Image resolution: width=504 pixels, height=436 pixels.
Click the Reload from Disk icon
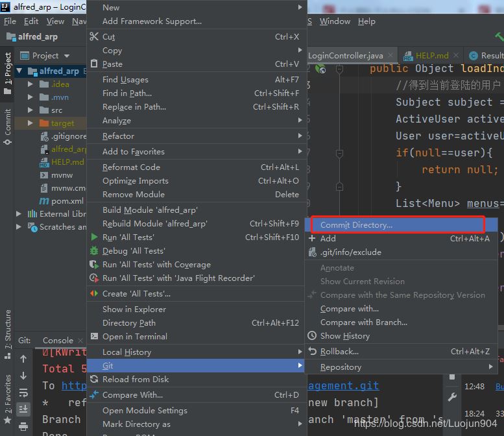tap(95, 380)
